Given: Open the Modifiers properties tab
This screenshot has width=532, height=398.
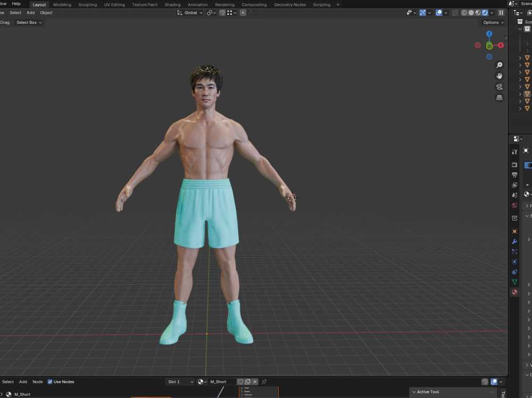Looking at the screenshot, I should point(514,241).
